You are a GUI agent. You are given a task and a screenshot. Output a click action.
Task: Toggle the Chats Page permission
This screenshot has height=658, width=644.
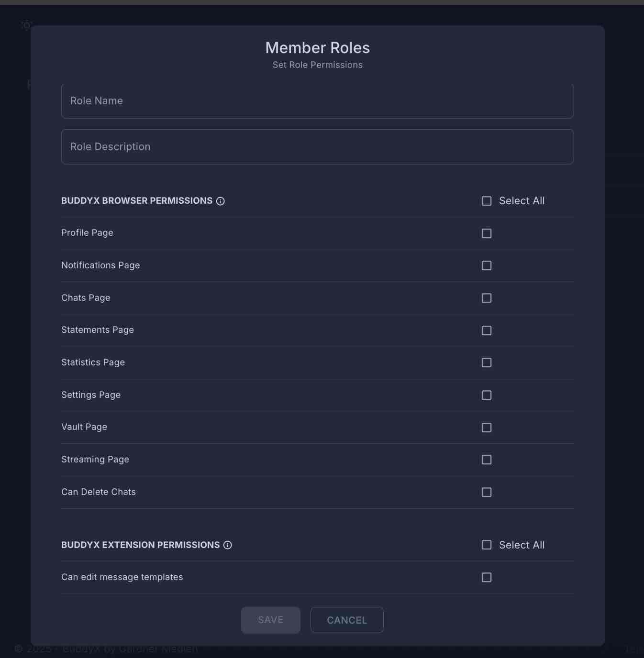(x=487, y=298)
